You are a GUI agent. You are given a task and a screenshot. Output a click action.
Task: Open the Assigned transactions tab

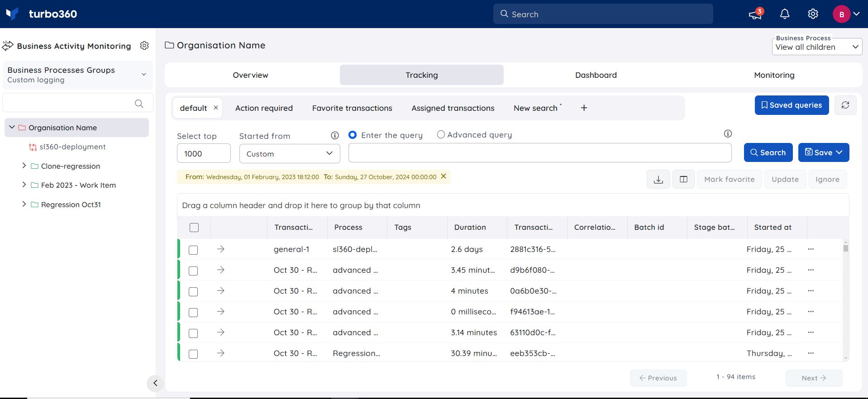453,108
